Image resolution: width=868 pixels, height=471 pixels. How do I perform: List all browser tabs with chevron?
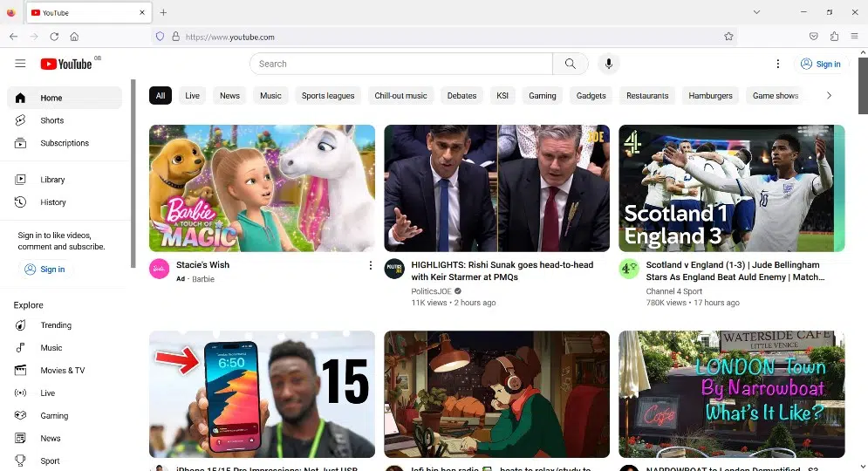pyautogui.click(x=756, y=12)
